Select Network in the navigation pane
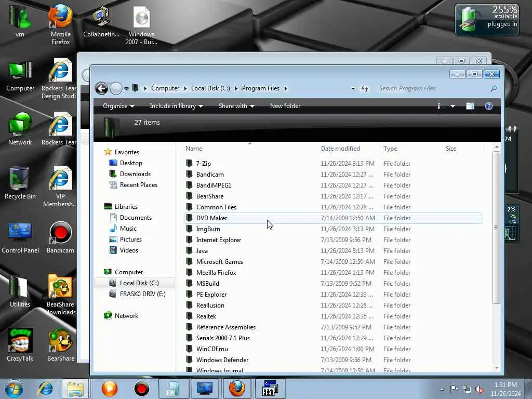The image size is (532, 399). [x=126, y=315]
